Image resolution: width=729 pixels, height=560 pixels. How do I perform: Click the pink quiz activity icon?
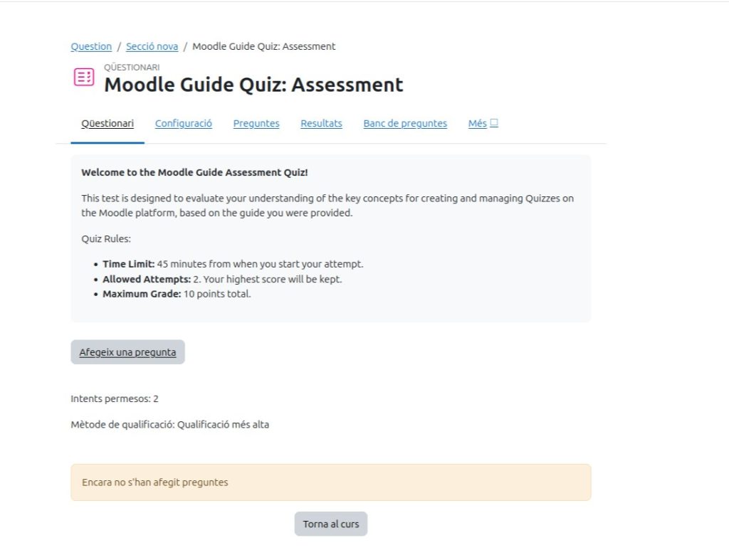click(83, 78)
